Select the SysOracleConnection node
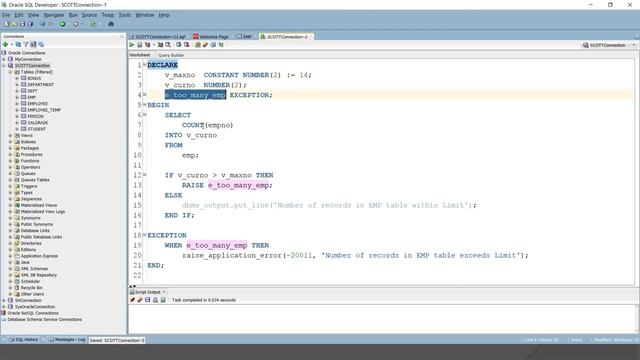This screenshot has height=360, width=640. tap(35, 307)
